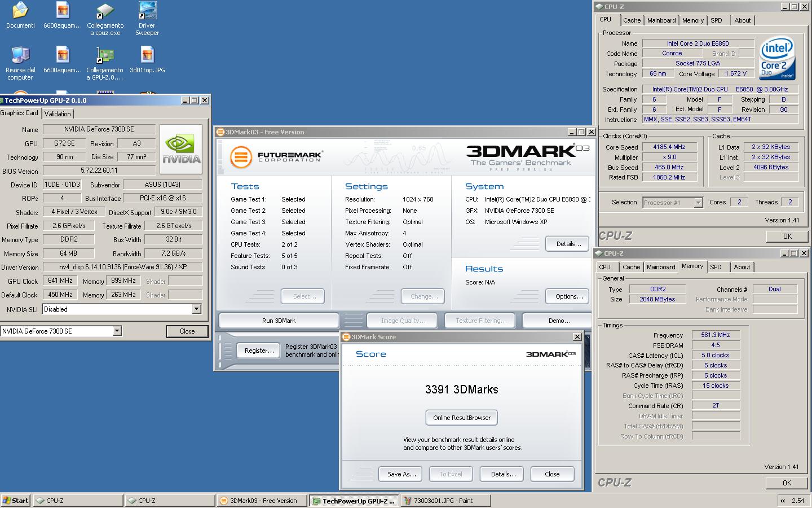Click the NVIDIA logo in GPU-Z
The height and width of the screenshot is (508, 812).
[181, 149]
